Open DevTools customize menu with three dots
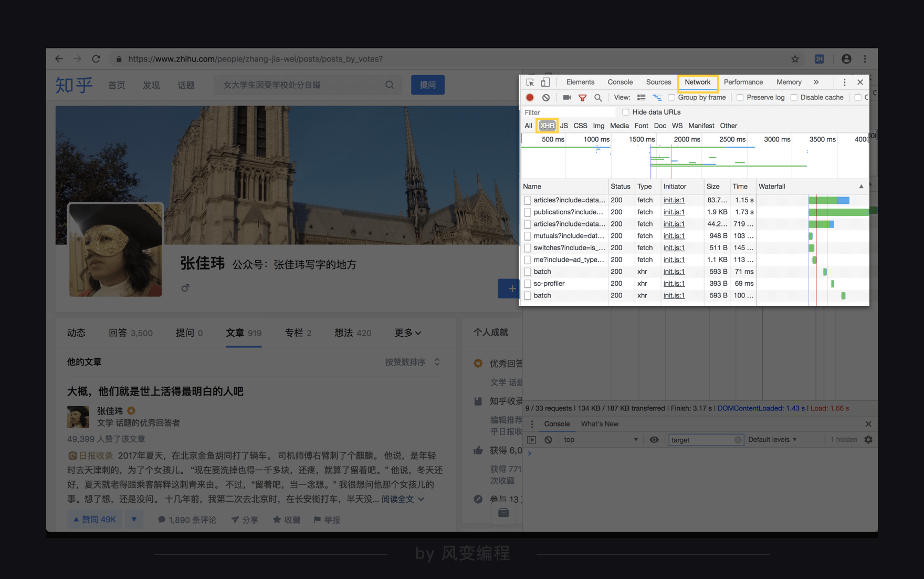The width and height of the screenshot is (924, 579). pyautogui.click(x=844, y=82)
